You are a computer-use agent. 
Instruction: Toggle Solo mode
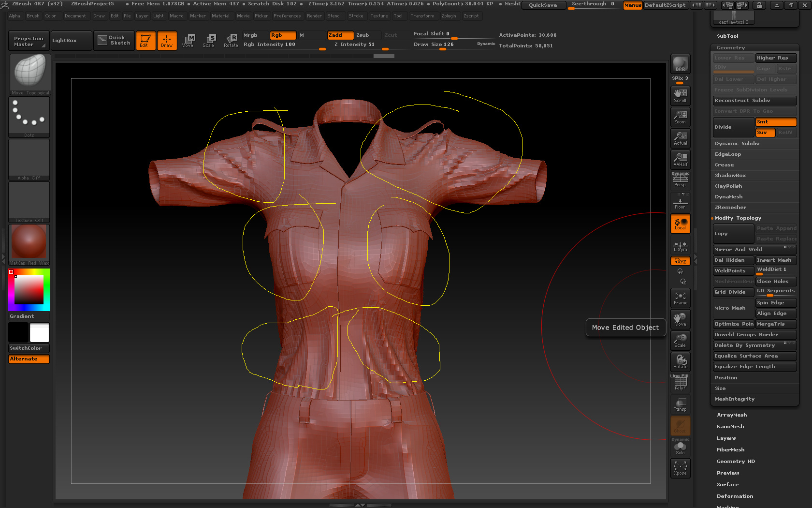point(680,447)
